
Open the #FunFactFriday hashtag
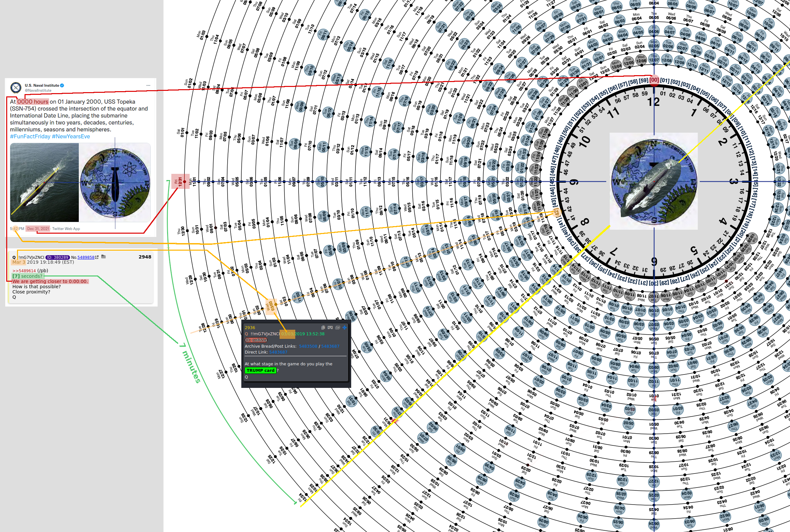point(30,136)
